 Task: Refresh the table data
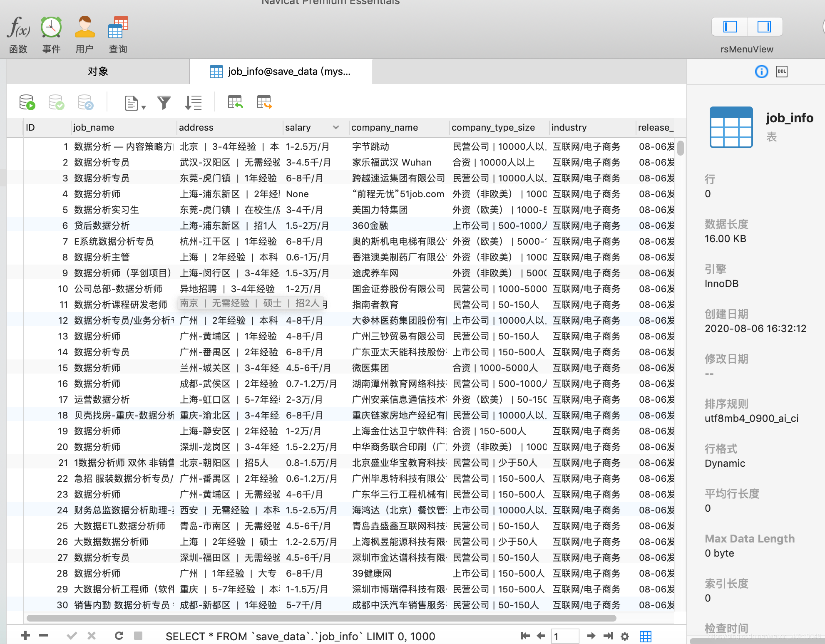pyautogui.click(x=119, y=636)
